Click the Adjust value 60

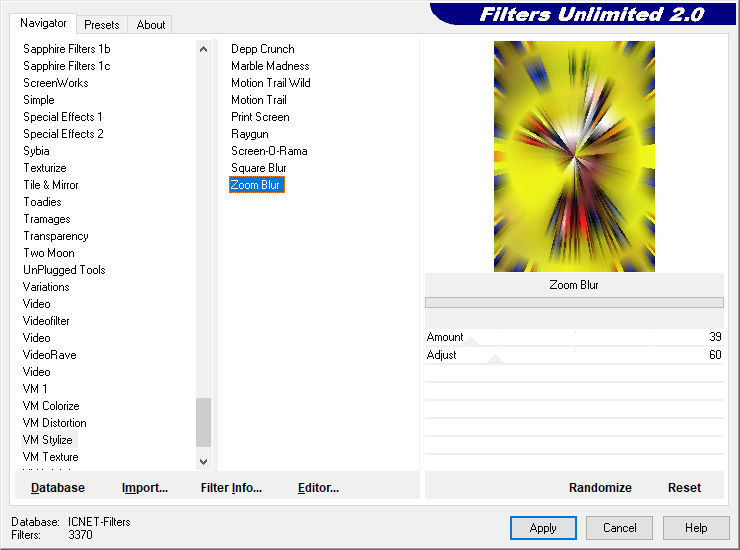pos(715,355)
